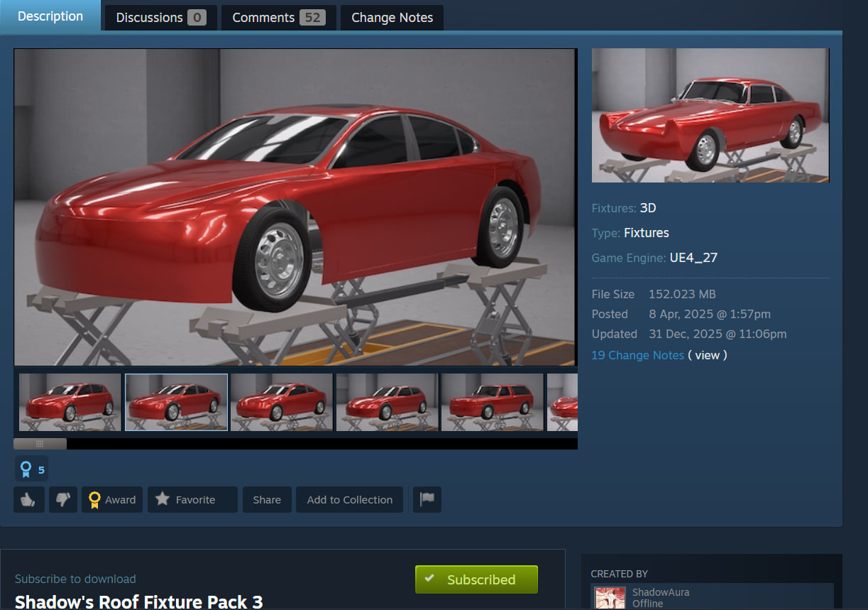Give an Award to this item
The width and height of the screenshot is (868, 610).
(112, 500)
